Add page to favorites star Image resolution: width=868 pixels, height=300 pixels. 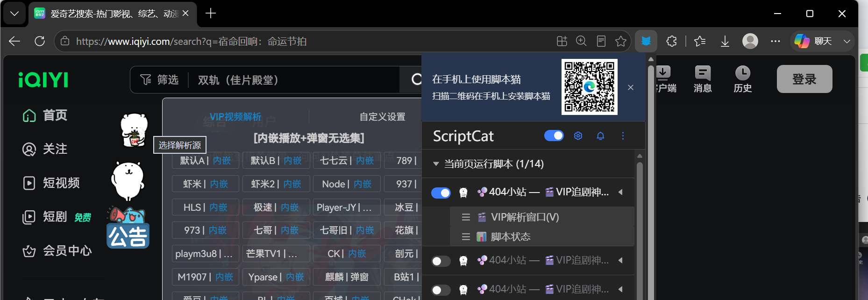621,41
